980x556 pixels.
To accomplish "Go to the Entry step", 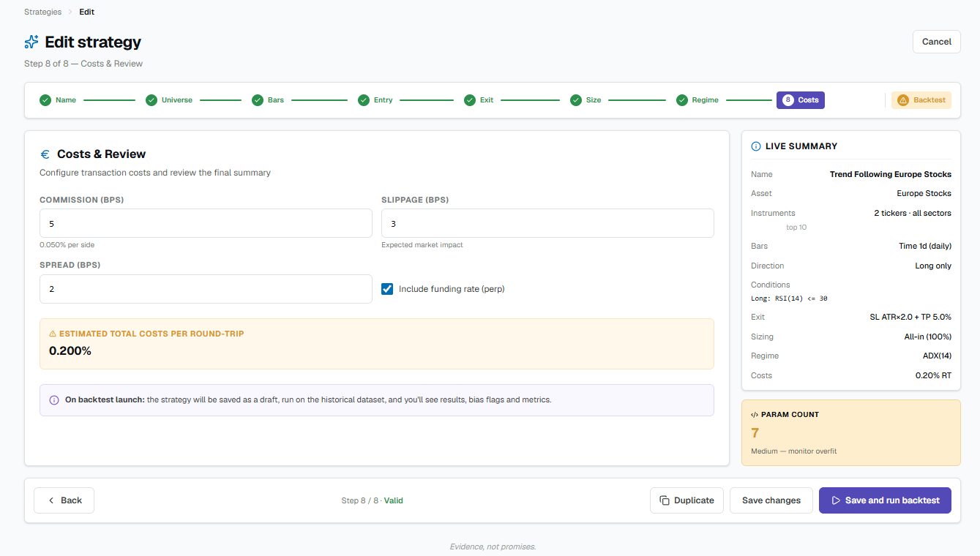I will pyautogui.click(x=375, y=100).
